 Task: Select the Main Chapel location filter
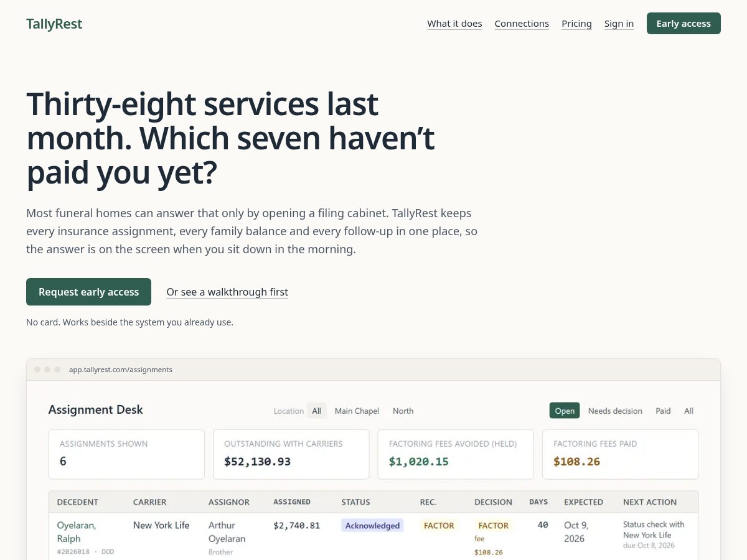tap(357, 411)
